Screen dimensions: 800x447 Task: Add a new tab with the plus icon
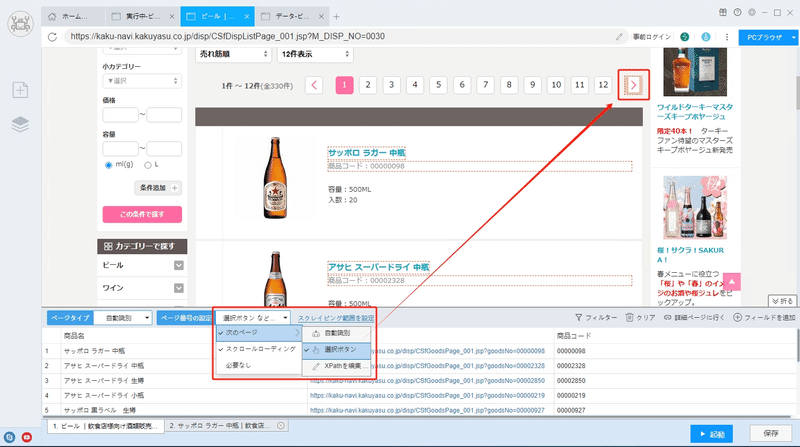[336, 17]
